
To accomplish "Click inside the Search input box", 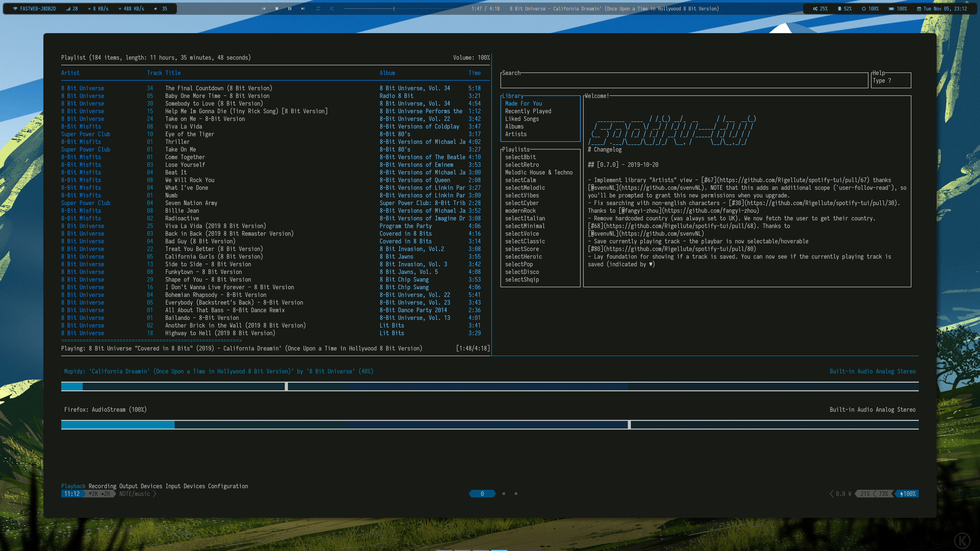I will 684,81.
